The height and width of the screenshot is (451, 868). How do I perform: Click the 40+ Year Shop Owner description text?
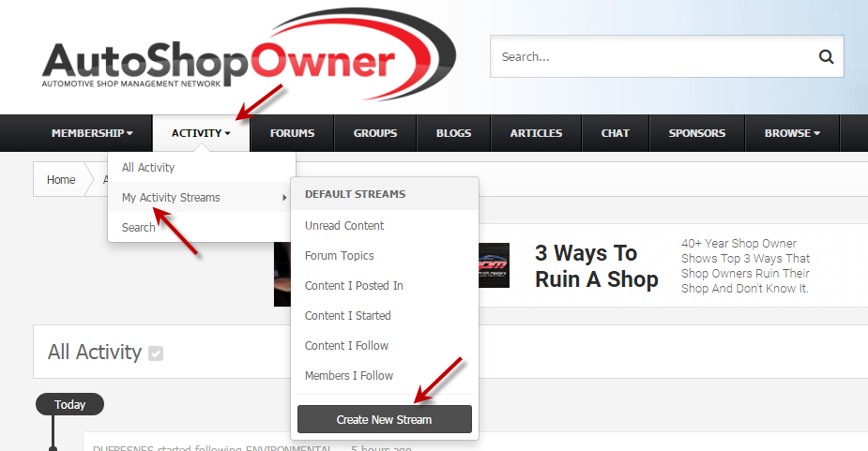[x=745, y=265]
